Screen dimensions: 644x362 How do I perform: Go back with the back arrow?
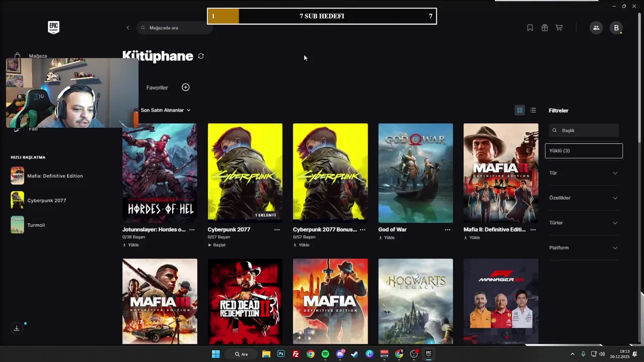[128, 28]
